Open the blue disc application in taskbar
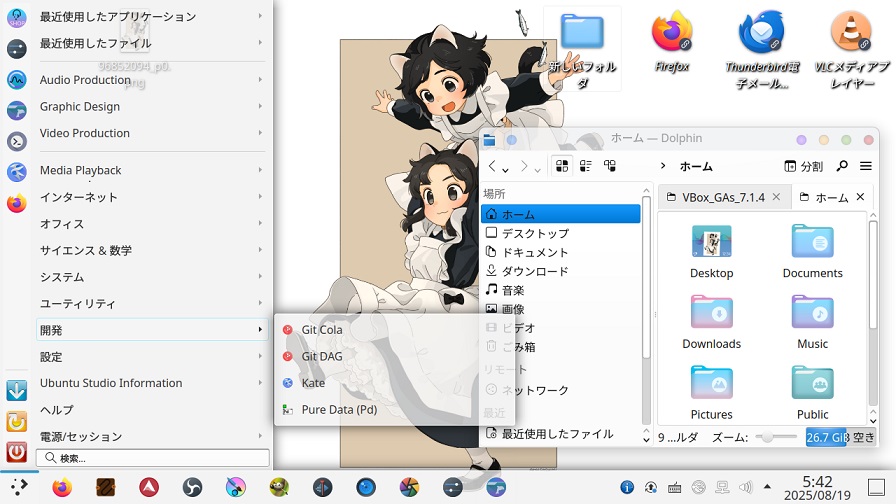 point(366,487)
